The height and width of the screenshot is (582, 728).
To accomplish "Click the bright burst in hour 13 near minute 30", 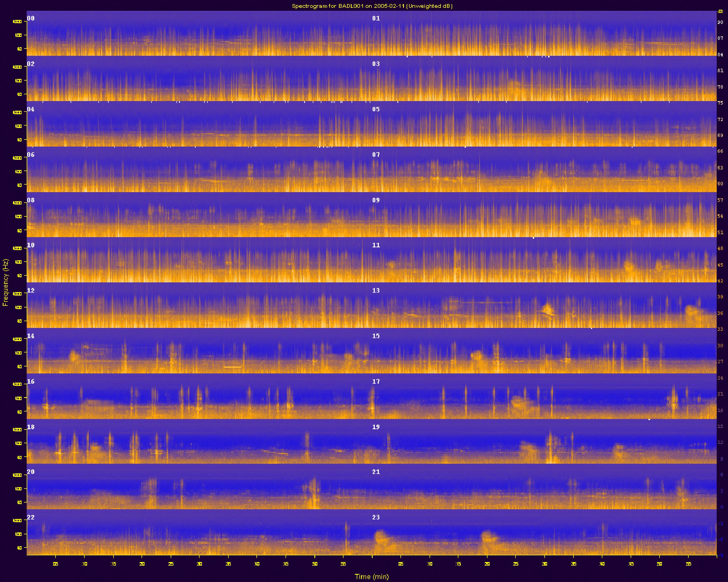I will 547,309.
